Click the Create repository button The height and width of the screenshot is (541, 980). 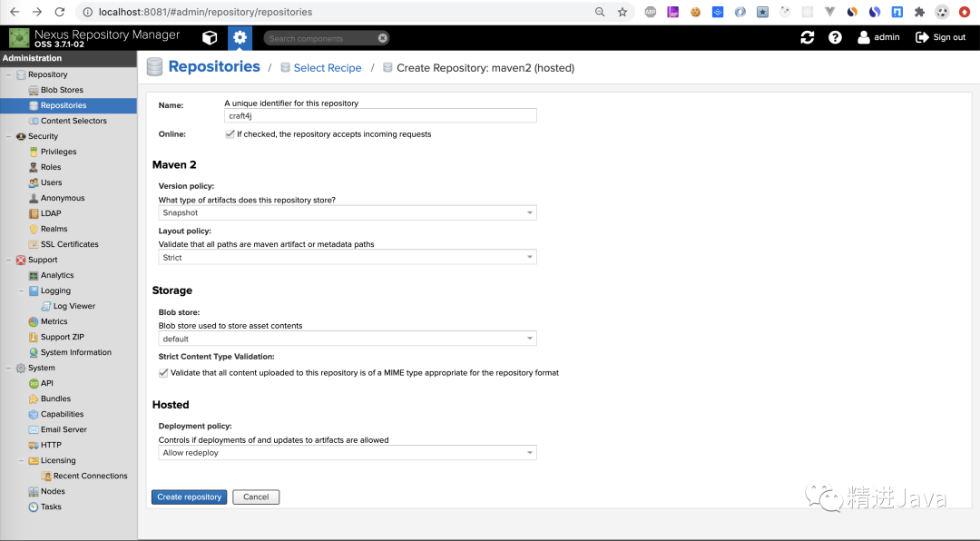(x=189, y=497)
